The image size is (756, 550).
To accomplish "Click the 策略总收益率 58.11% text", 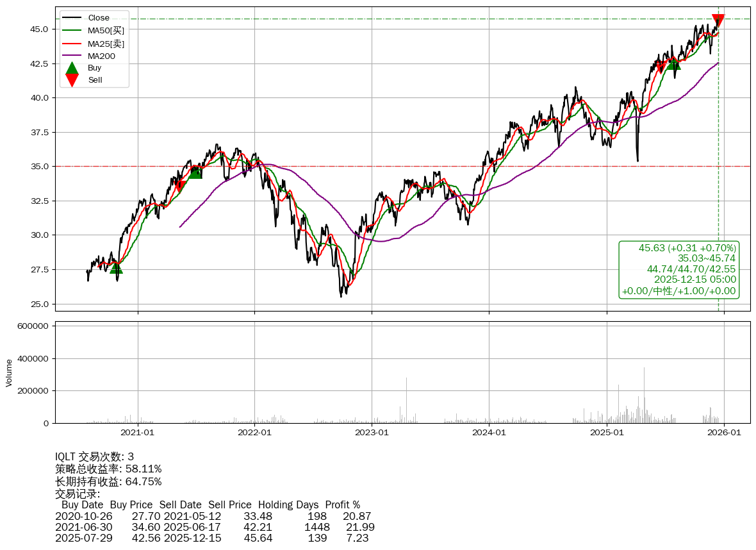I will point(108,469).
